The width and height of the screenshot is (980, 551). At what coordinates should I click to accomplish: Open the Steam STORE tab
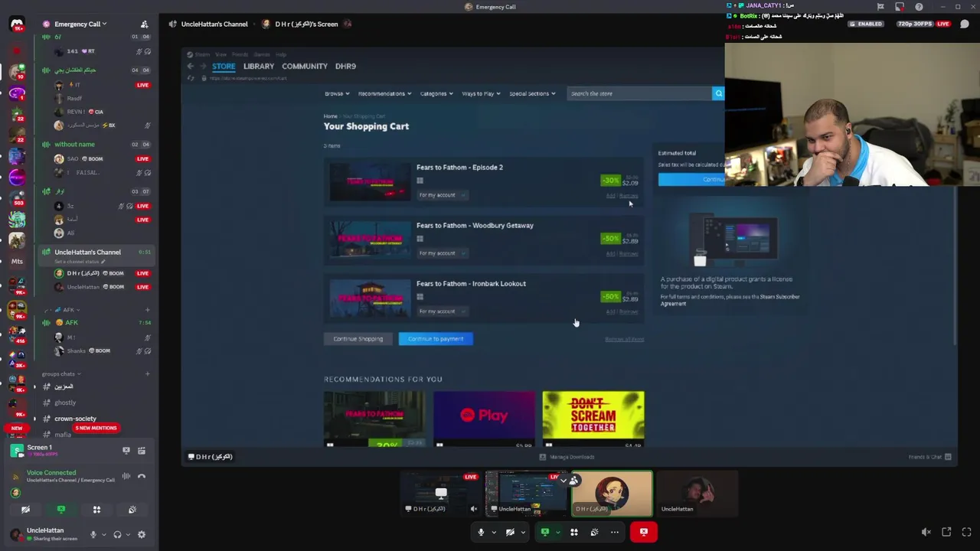224,67
